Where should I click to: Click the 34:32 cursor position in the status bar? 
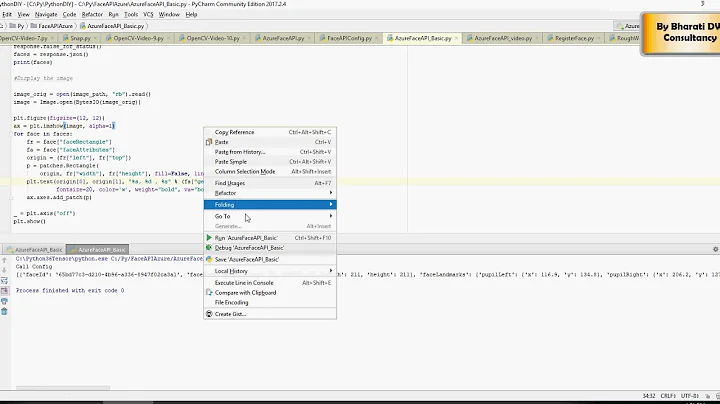point(649,396)
